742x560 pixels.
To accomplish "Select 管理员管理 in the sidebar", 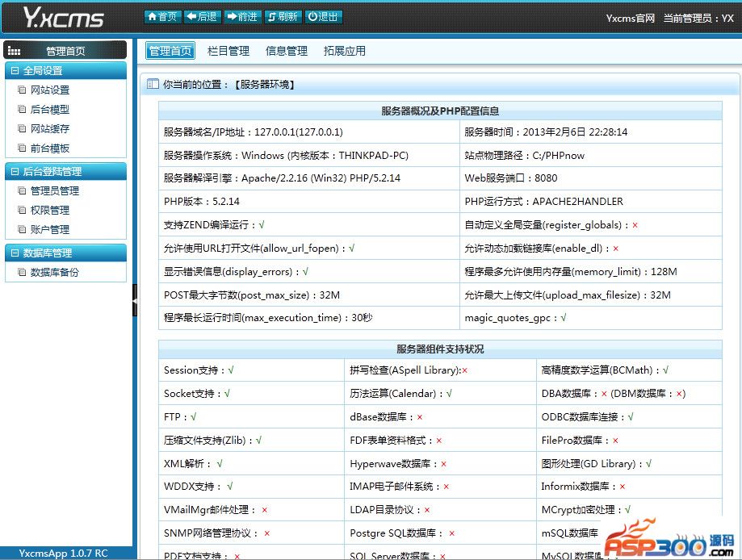I will pyautogui.click(x=55, y=191).
